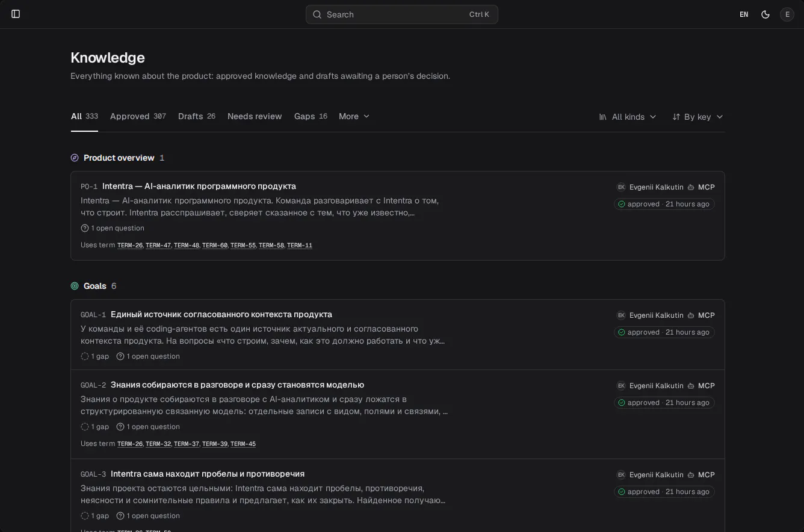Open the All kinds filter dropdown

[628, 117]
